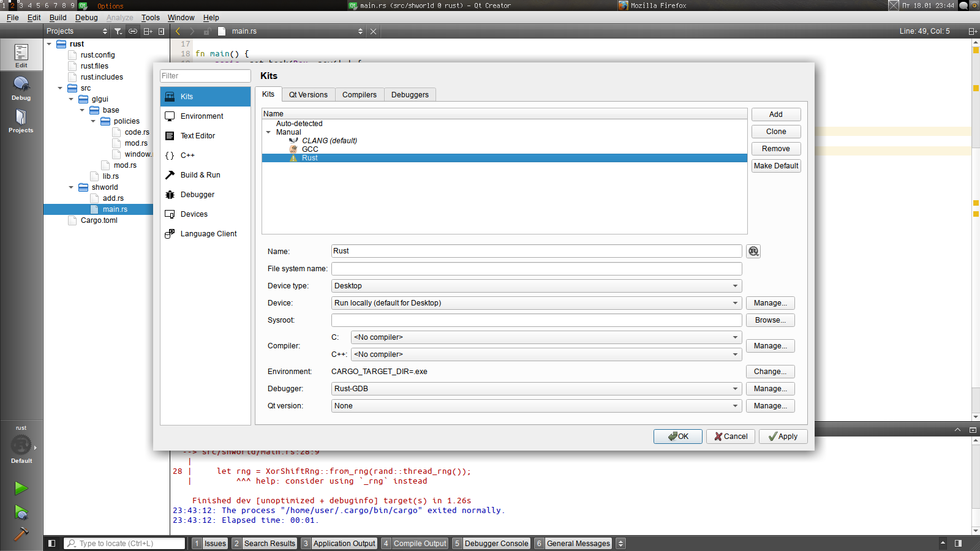Open the C compiler dropdown
This screenshot has height=551, width=980.
[546, 337]
